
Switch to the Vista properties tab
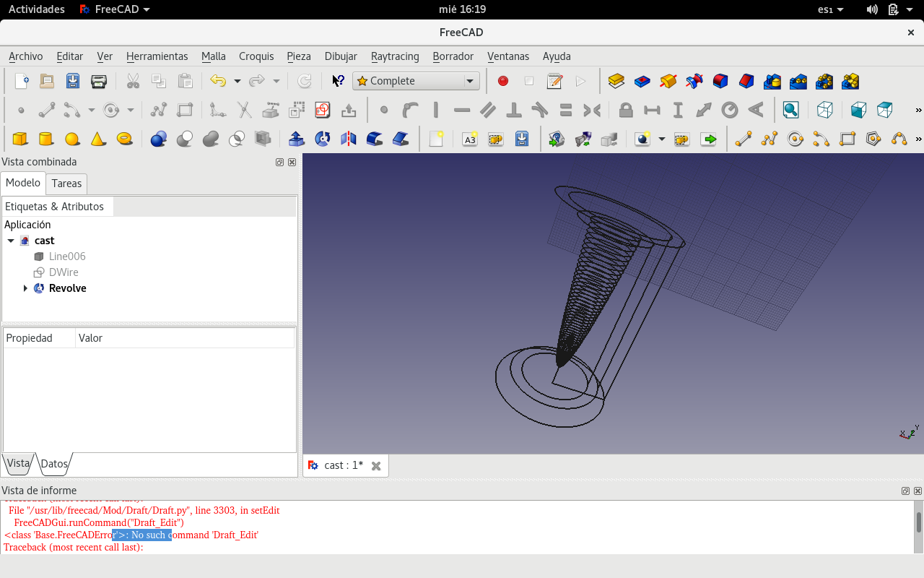tap(18, 464)
